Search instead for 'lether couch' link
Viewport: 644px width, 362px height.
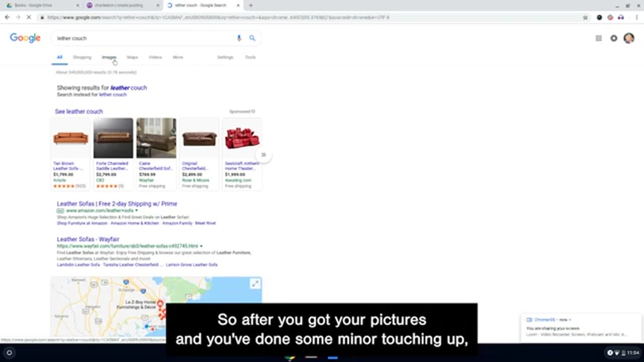point(113,95)
